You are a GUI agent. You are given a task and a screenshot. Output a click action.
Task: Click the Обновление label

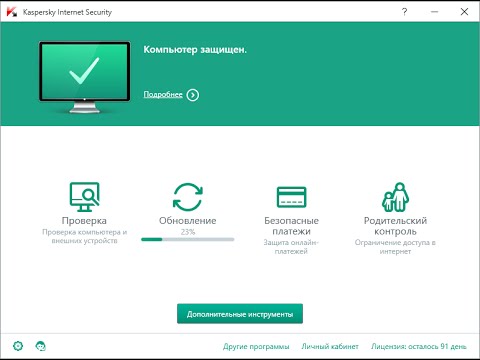[x=188, y=221]
